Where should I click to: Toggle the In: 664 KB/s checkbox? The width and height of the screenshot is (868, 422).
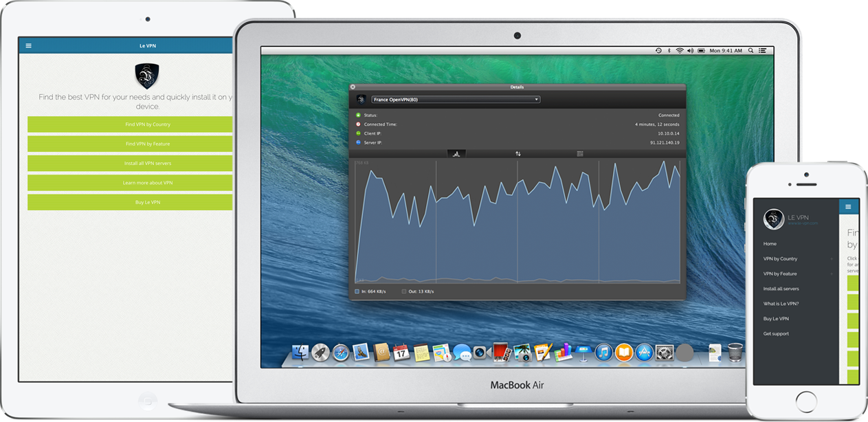357,291
